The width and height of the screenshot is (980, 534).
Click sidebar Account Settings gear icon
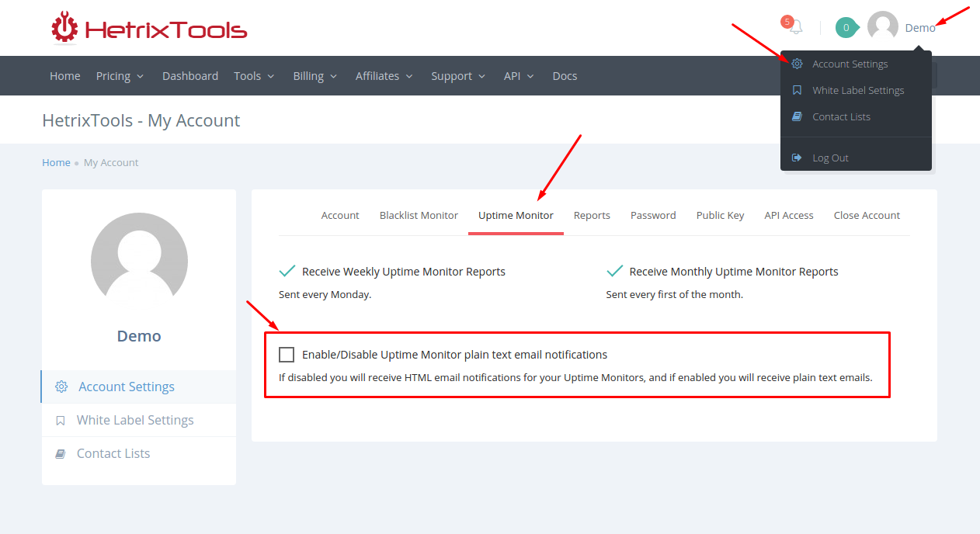coord(61,387)
